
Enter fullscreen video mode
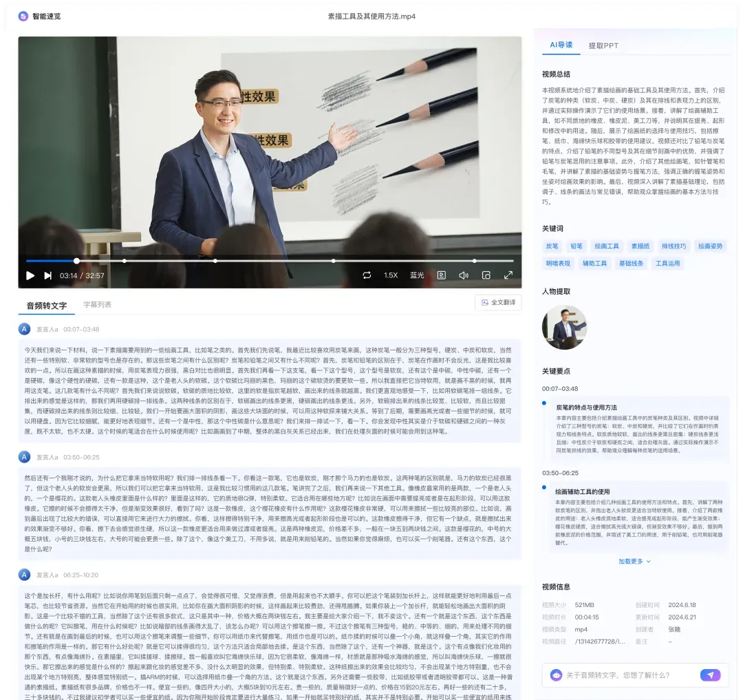coord(508,275)
